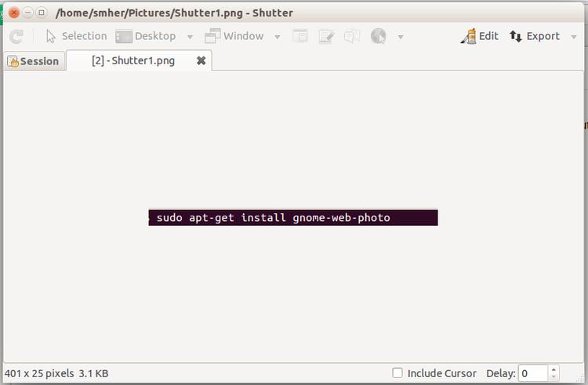
Task: Capture a tooltip icon
Action: pos(352,36)
